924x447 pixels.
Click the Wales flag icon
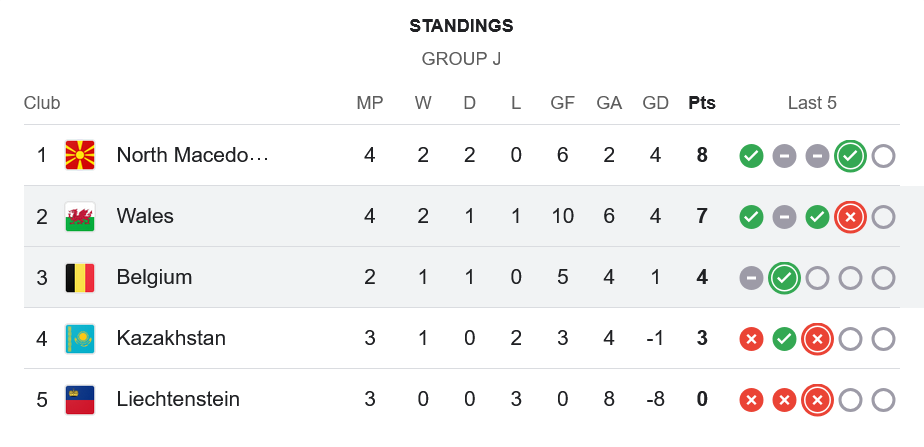tap(80, 216)
